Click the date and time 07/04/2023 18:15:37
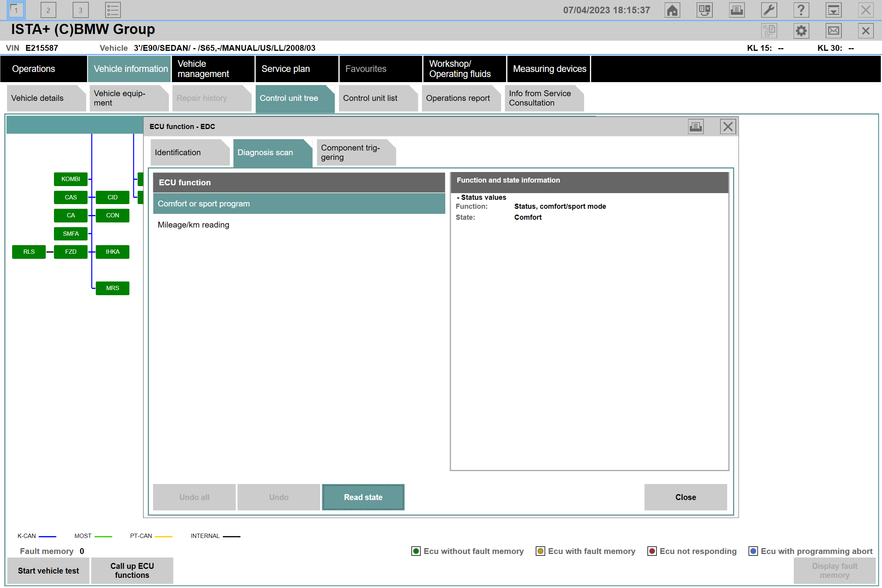 (606, 10)
